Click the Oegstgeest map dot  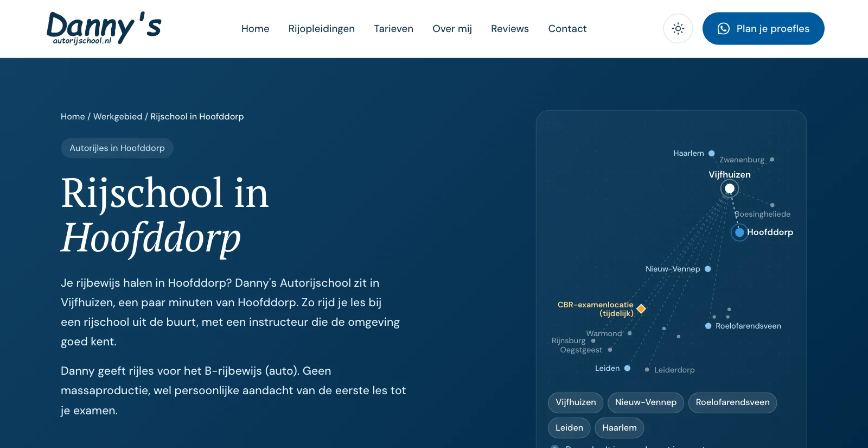click(x=610, y=350)
